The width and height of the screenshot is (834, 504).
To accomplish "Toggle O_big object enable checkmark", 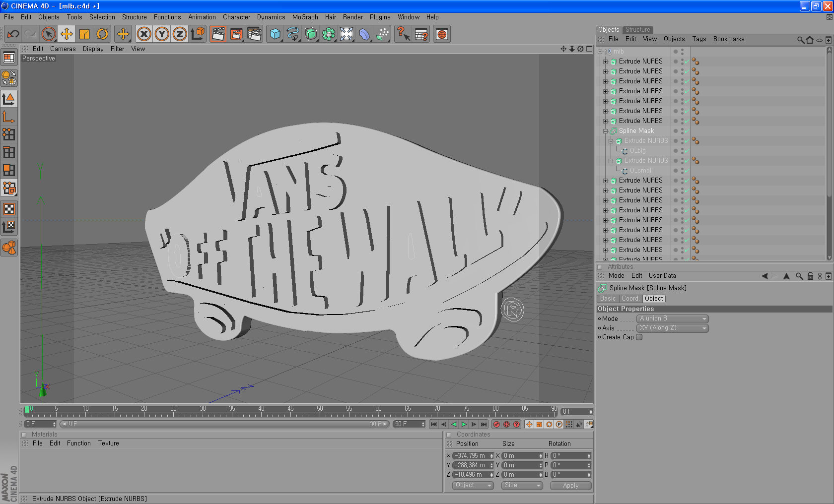I will 687,151.
